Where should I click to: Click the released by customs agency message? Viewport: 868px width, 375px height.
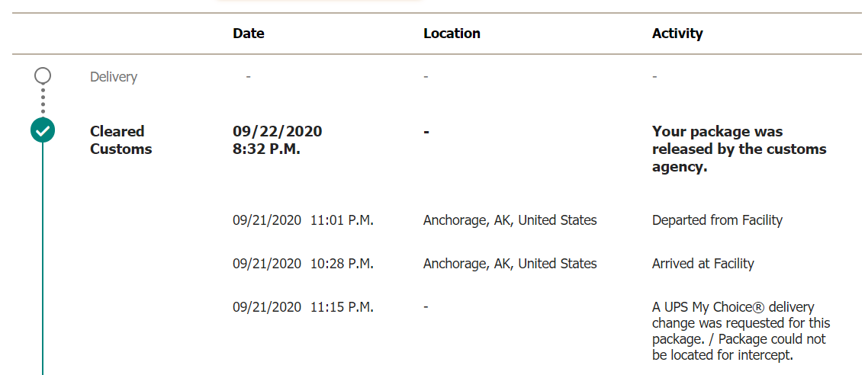click(x=739, y=149)
